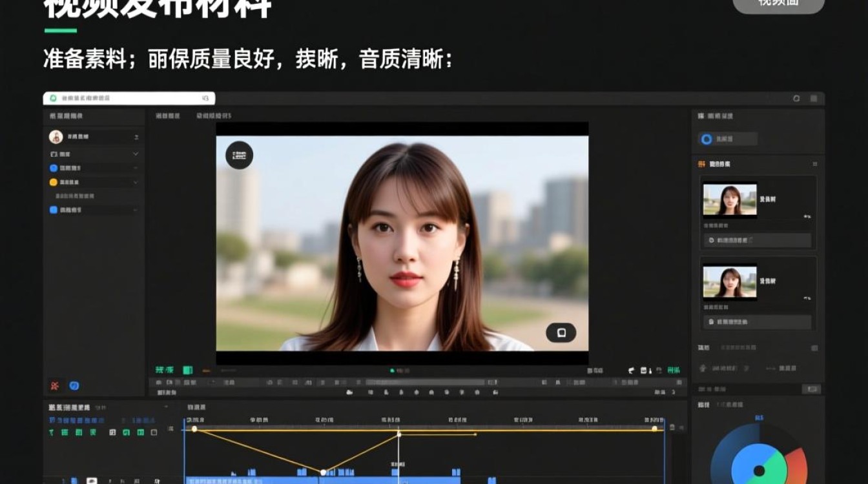Image resolution: width=868 pixels, height=484 pixels.
Task: Click the camera icon in the lower transport row
Action: click(x=349, y=392)
